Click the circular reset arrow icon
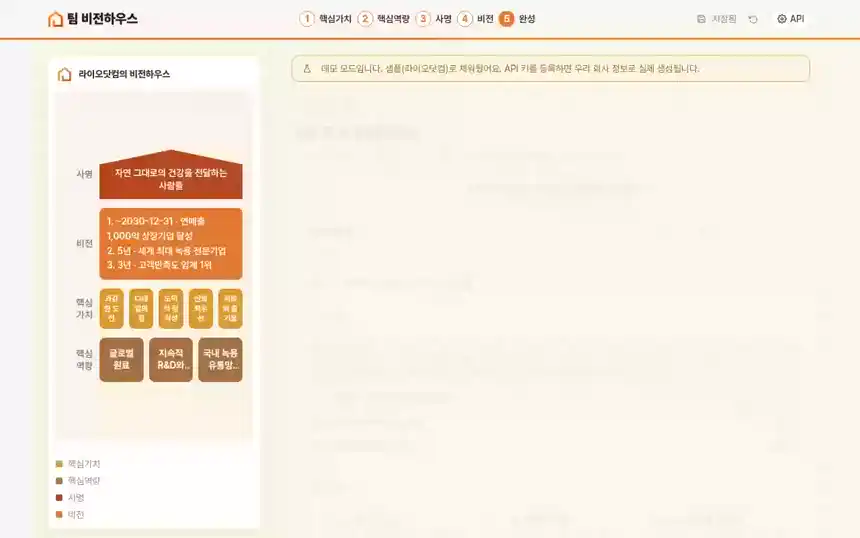This screenshot has height=538, width=860. (x=753, y=19)
